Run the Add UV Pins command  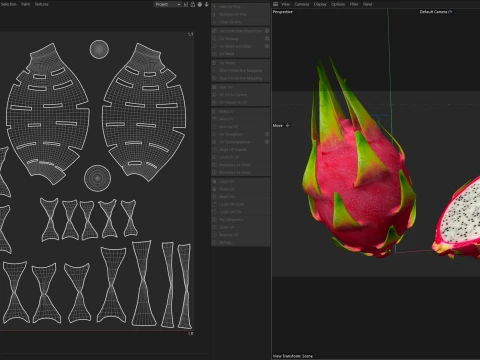tap(240, 7)
